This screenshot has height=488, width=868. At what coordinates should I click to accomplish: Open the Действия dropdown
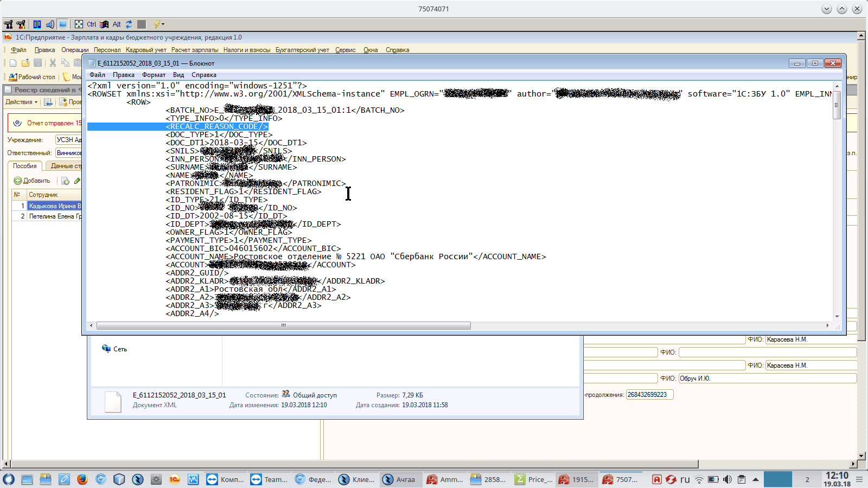pyautogui.click(x=22, y=102)
